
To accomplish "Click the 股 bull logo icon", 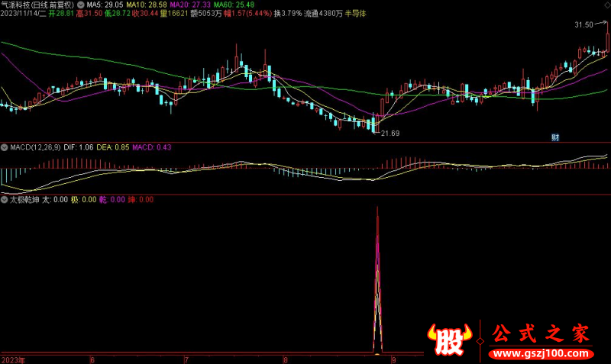I will point(449,340).
